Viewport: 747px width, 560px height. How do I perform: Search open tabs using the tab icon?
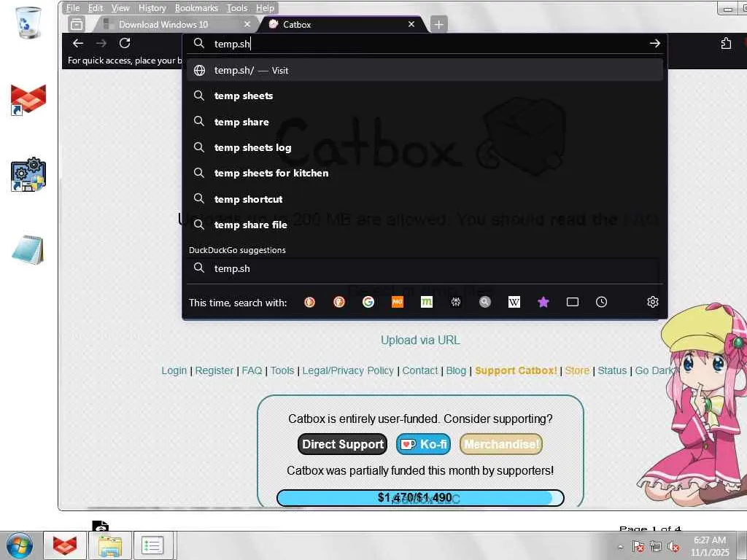[573, 302]
